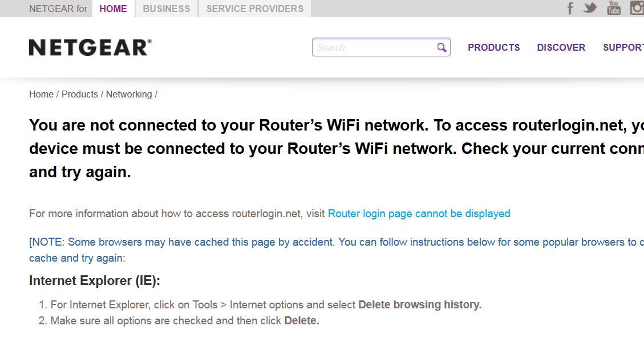The width and height of the screenshot is (644, 338).
Task: Navigate to Products via the breadcrumb
Action: pos(80,94)
